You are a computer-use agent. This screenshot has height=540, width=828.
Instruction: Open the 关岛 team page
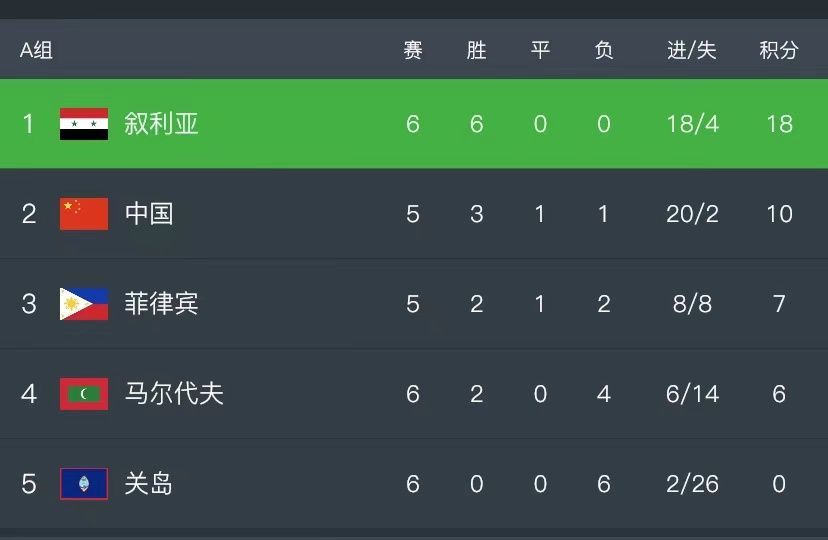[x=149, y=484]
